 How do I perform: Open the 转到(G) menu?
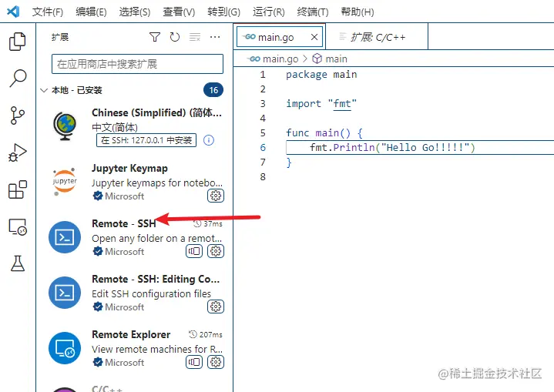point(223,12)
